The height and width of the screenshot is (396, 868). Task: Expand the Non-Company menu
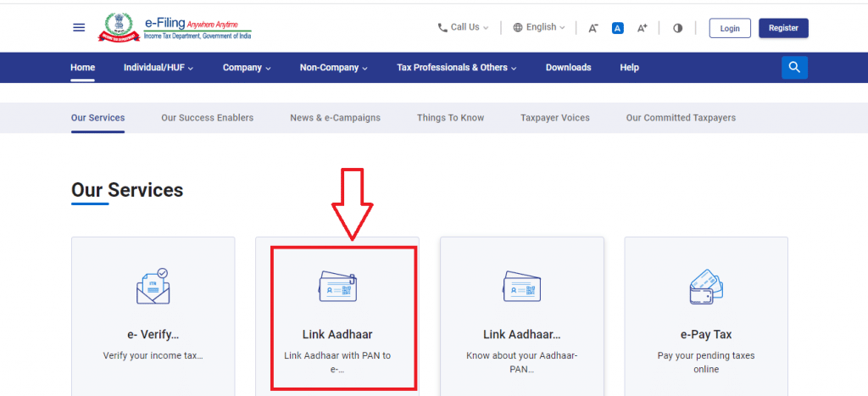(334, 68)
